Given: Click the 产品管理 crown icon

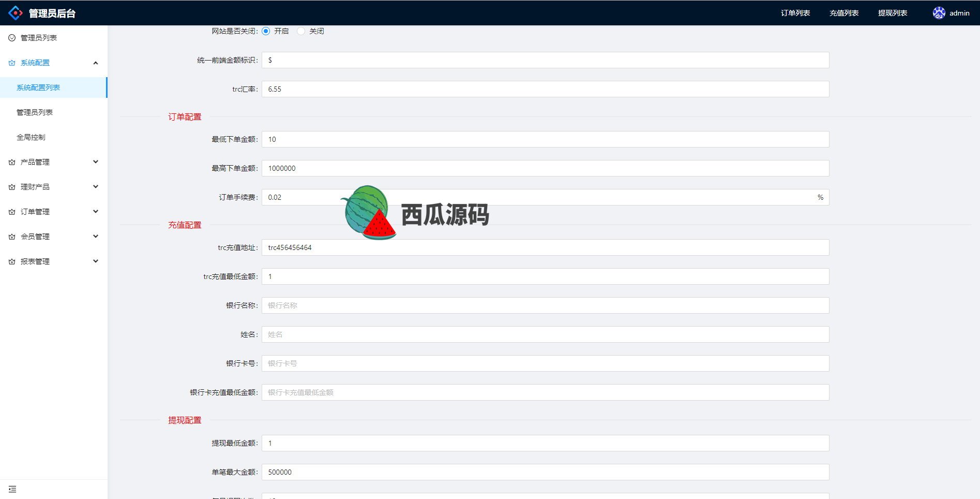Looking at the screenshot, I should tap(12, 162).
